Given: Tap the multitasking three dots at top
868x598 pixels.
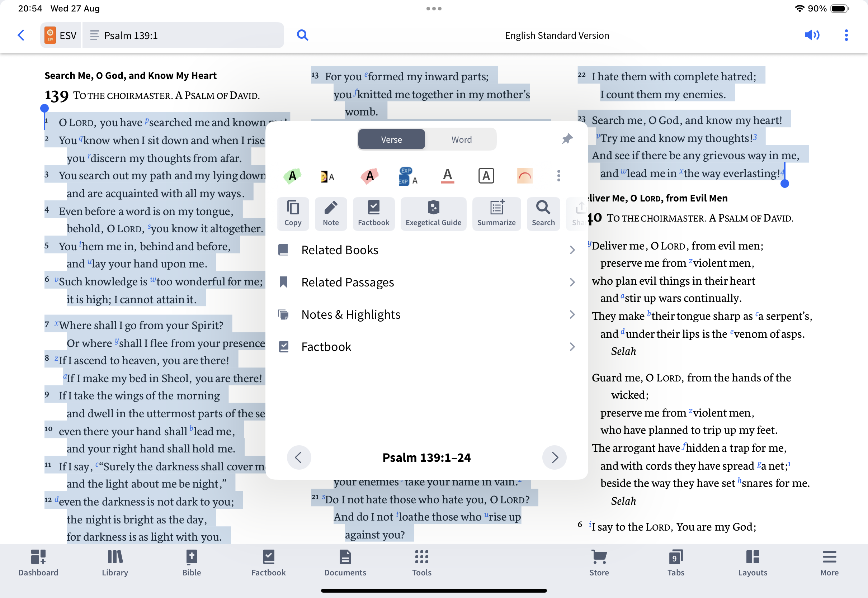Looking at the screenshot, I should (x=434, y=8).
